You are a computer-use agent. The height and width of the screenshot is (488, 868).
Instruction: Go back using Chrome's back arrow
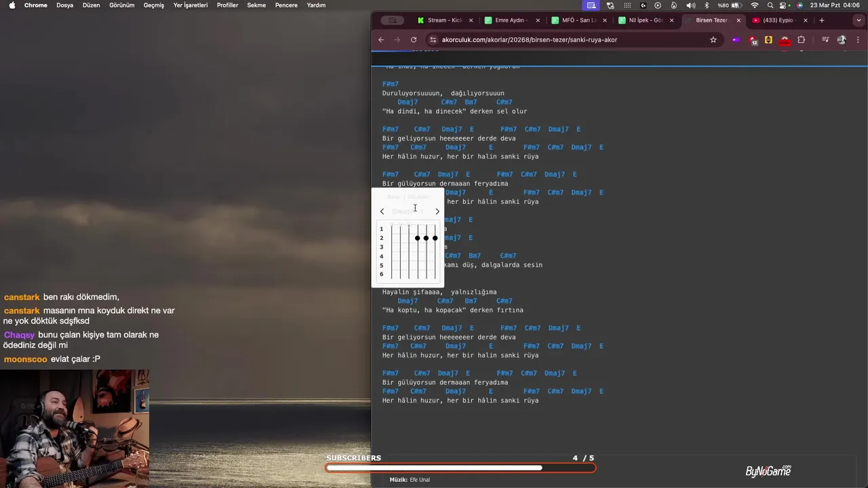(x=381, y=39)
